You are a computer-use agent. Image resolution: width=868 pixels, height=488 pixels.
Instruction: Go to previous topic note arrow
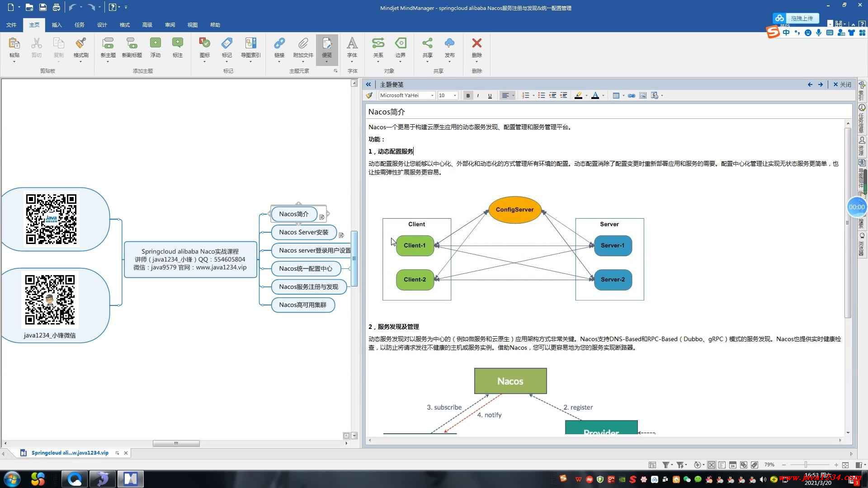click(x=810, y=84)
